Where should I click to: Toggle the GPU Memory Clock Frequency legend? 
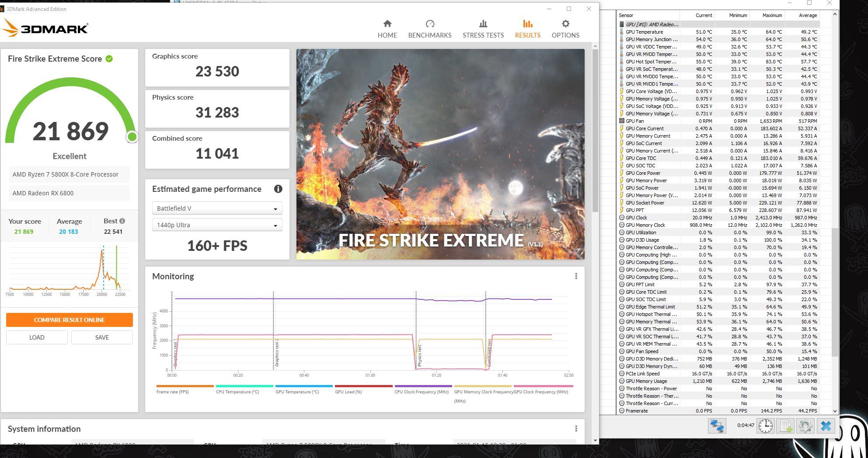point(483,393)
